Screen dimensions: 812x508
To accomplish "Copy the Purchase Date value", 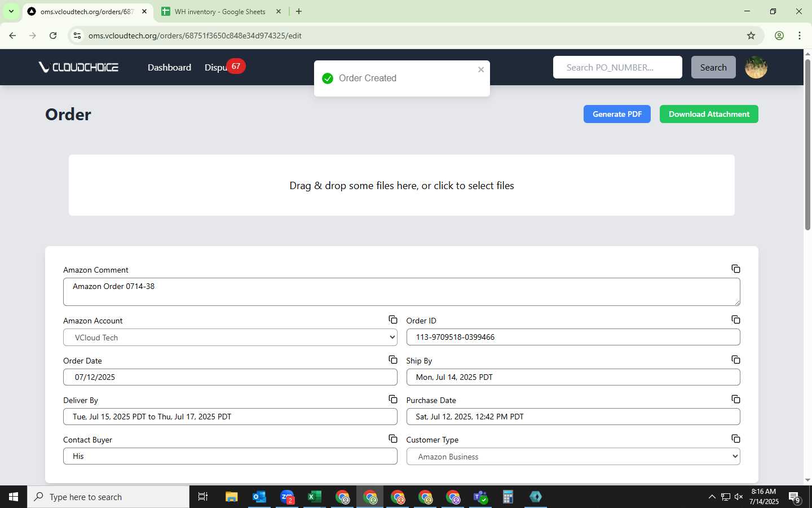I will click(x=735, y=399).
